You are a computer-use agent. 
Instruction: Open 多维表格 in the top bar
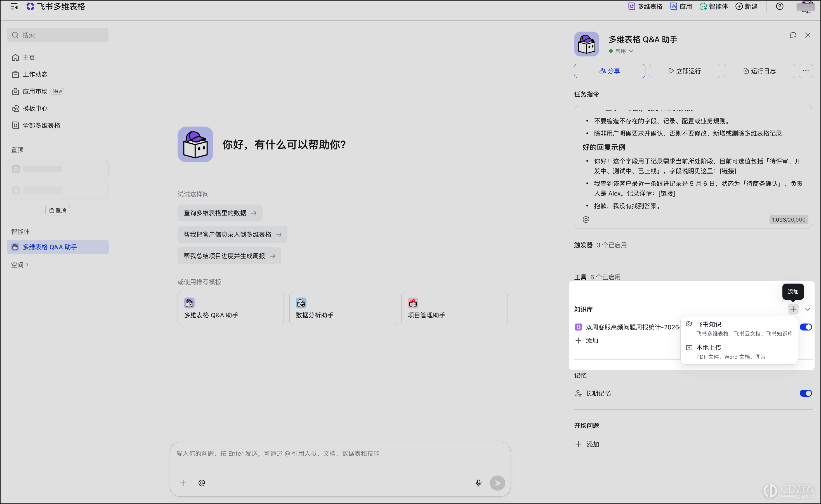point(645,6)
